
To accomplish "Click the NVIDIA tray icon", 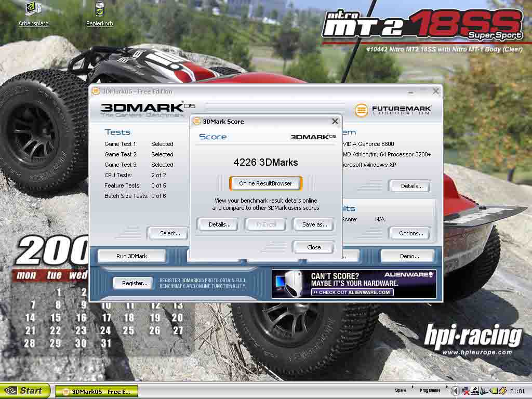I will pyautogui.click(x=494, y=391).
